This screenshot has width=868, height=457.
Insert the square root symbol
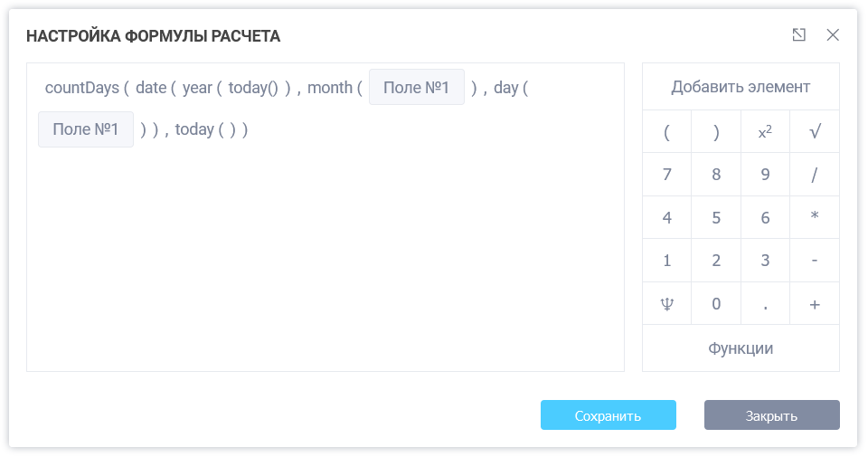coord(815,132)
